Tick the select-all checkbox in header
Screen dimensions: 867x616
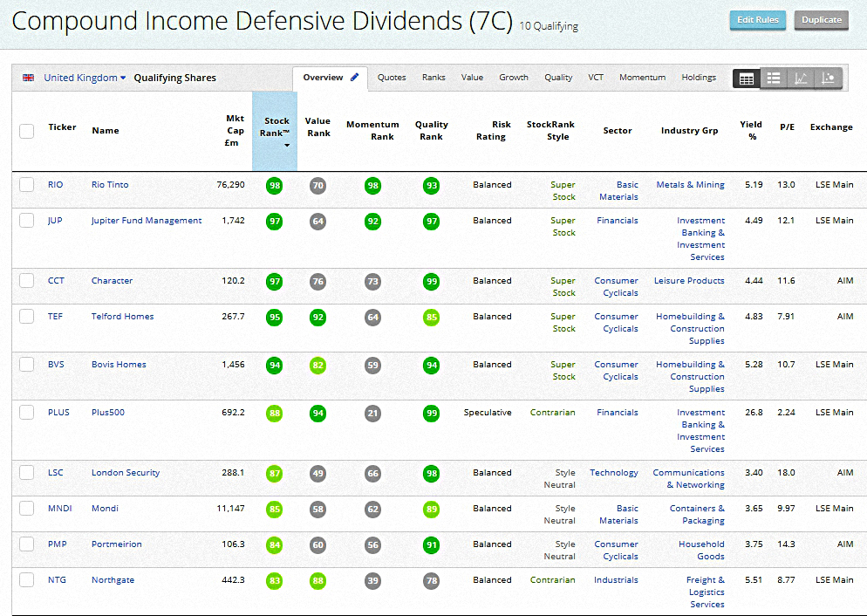[26, 131]
